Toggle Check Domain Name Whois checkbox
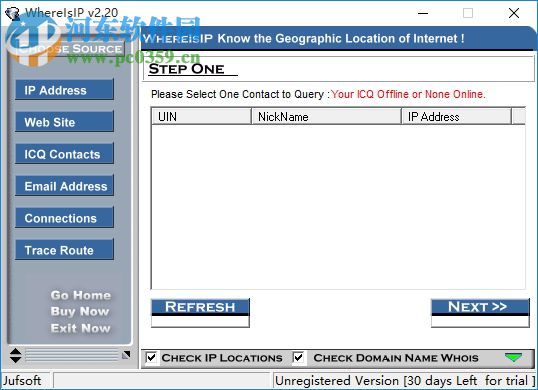The width and height of the screenshot is (538, 390). [x=299, y=358]
